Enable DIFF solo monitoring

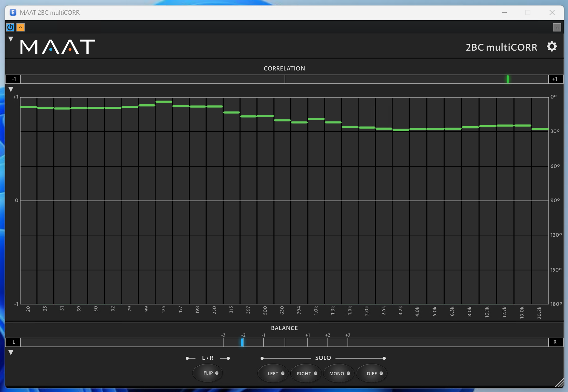(x=372, y=374)
